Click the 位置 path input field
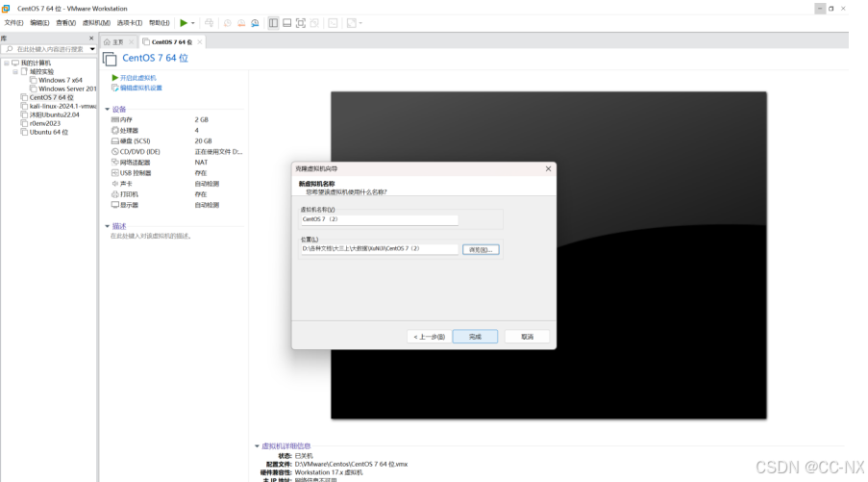Viewport: 868px width, 482px height. pos(380,249)
